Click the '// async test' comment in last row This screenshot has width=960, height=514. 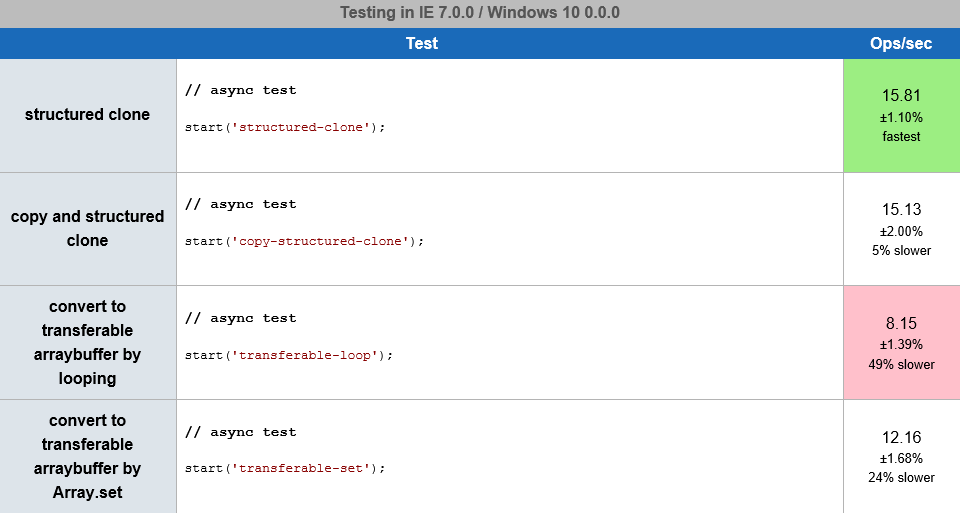click(x=240, y=432)
